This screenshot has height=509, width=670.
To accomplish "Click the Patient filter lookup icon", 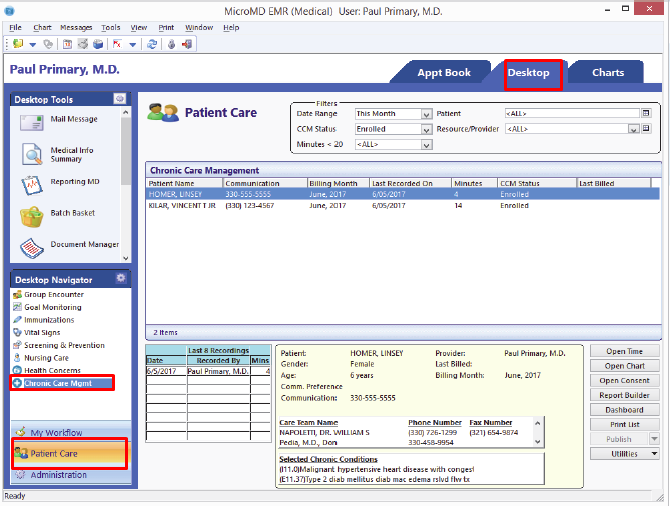I will coord(646,113).
